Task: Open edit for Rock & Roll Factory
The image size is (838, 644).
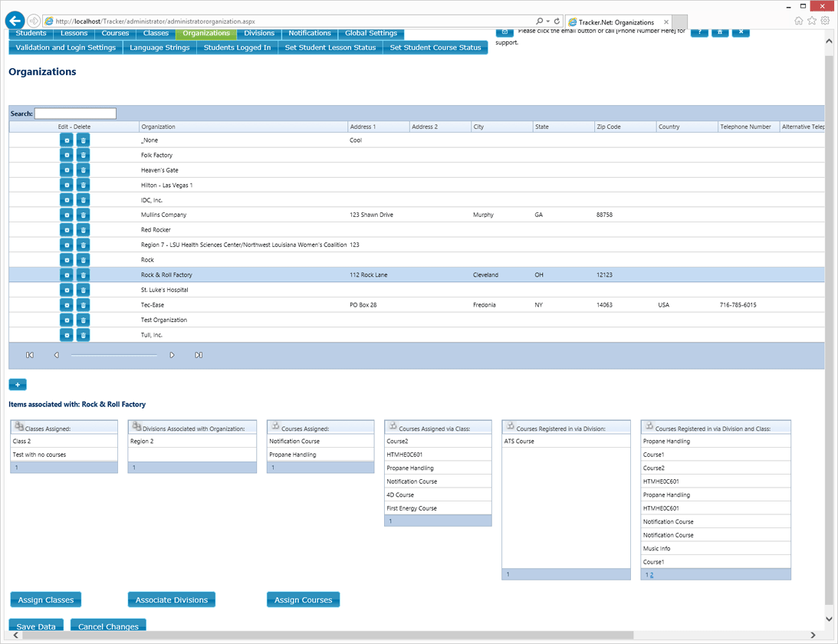Action: 67,274
